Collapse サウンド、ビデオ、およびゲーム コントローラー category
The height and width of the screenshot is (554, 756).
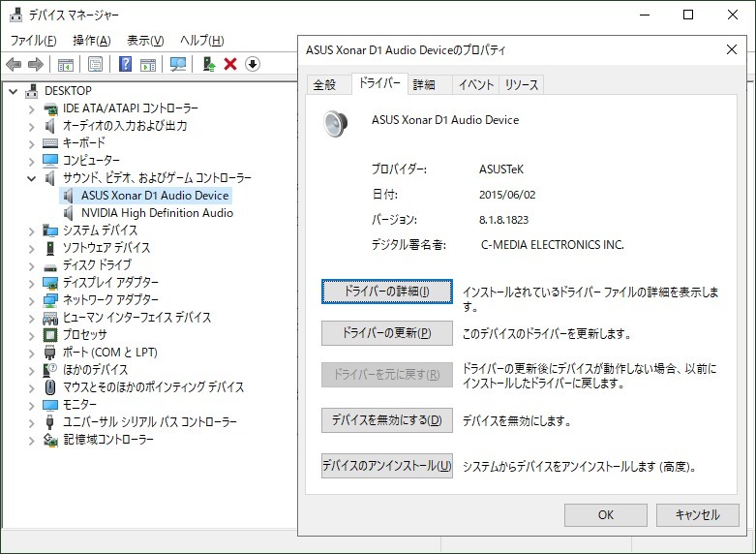pos(31,178)
